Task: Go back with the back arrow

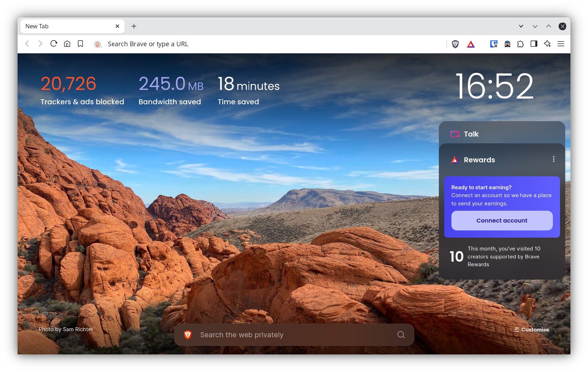Action: click(27, 44)
